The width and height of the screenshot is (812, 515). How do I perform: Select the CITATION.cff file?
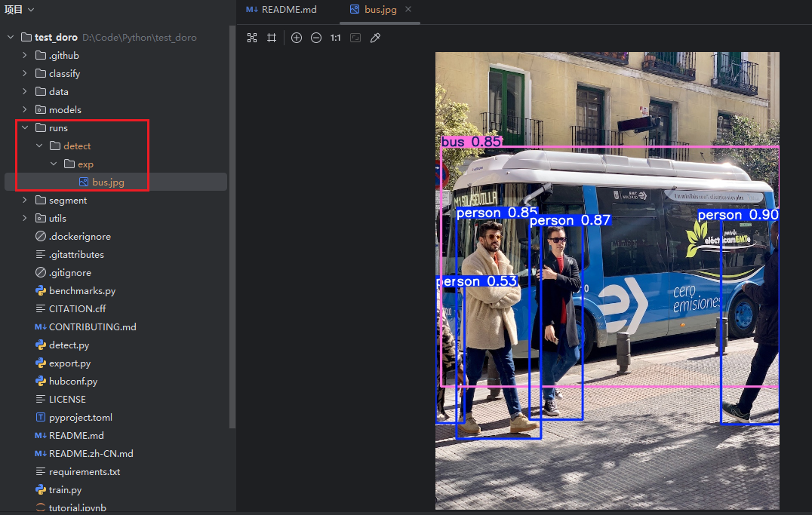click(115, 309)
